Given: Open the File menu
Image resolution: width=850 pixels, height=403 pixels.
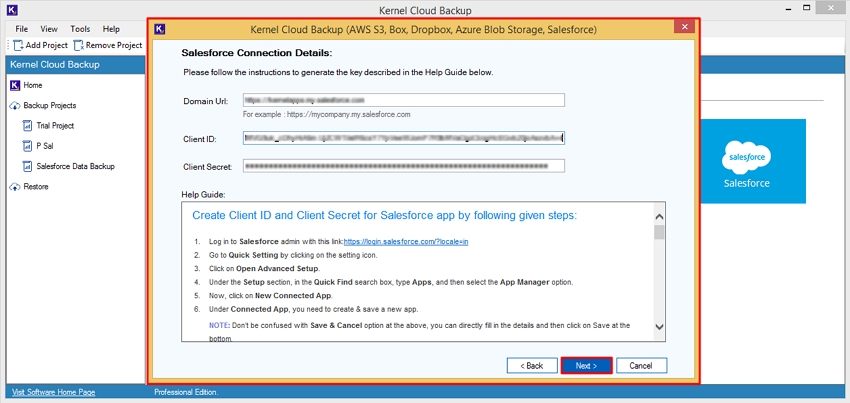Looking at the screenshot, I should click(x=22, y=29).
